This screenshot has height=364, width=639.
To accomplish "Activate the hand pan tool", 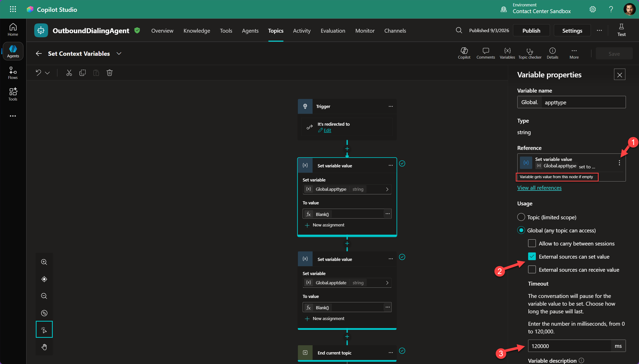I will pos(44,347).
